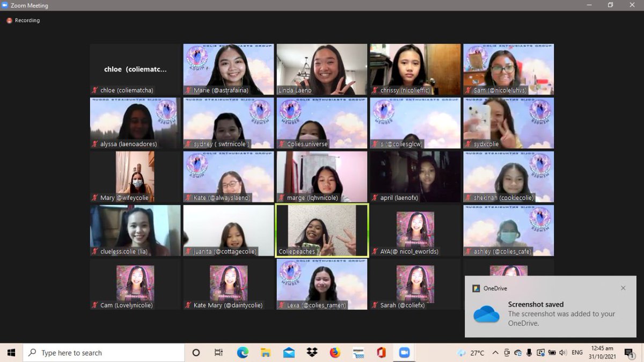644x362 pixels.
Task: Select april (laenofx) video tile
Action: [x=415, y=177]
